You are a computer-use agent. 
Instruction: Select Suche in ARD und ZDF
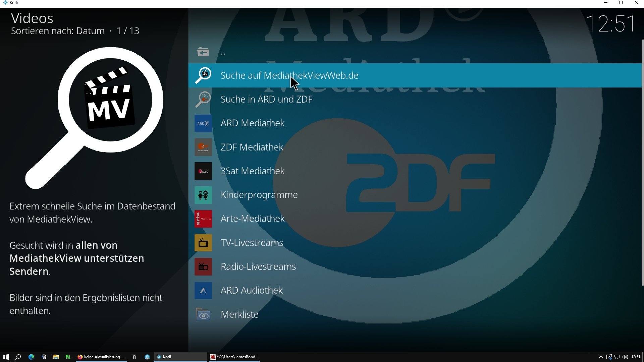point(266,99)
